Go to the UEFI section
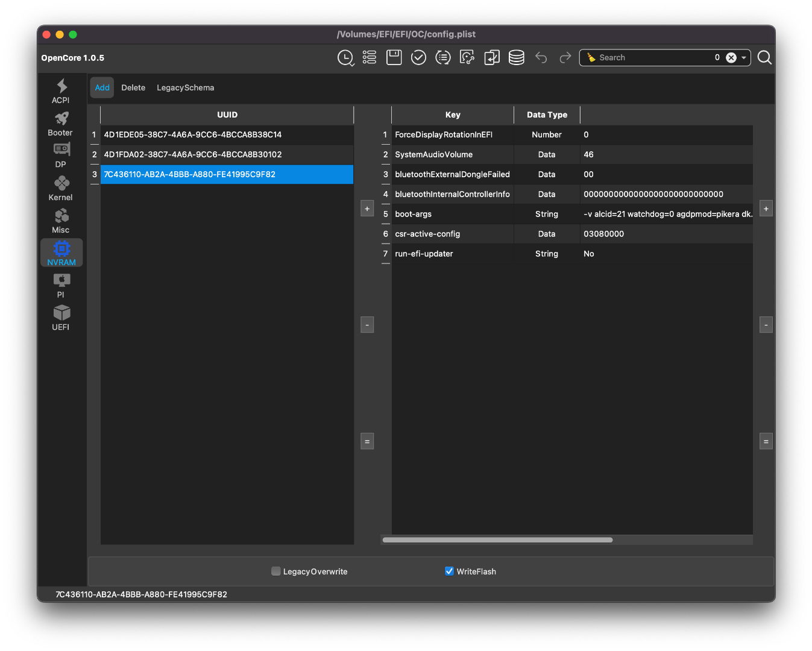This screenshot has height=651, width=812. pos(61,318)
